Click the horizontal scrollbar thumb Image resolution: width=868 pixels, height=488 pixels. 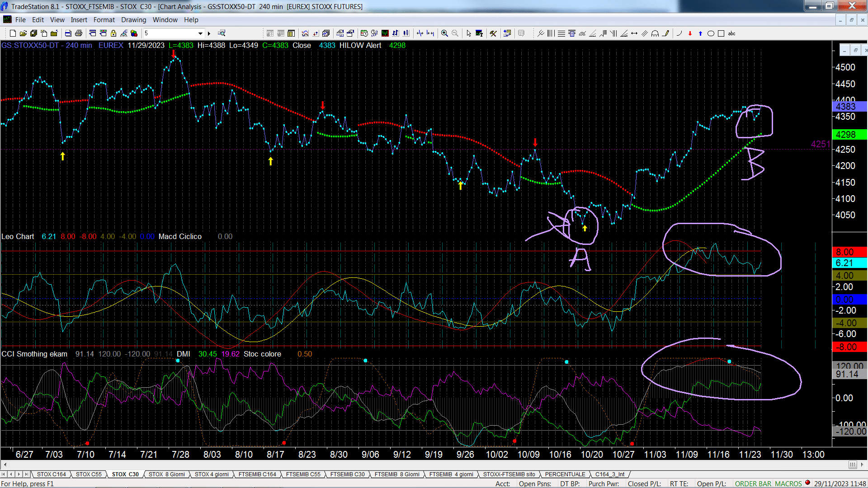853,465
